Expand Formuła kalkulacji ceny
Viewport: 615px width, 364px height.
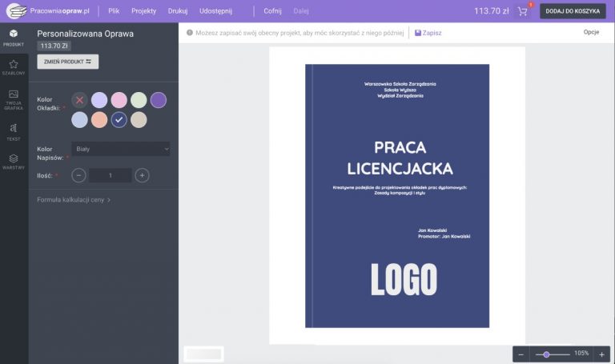[x=74, y=199]
